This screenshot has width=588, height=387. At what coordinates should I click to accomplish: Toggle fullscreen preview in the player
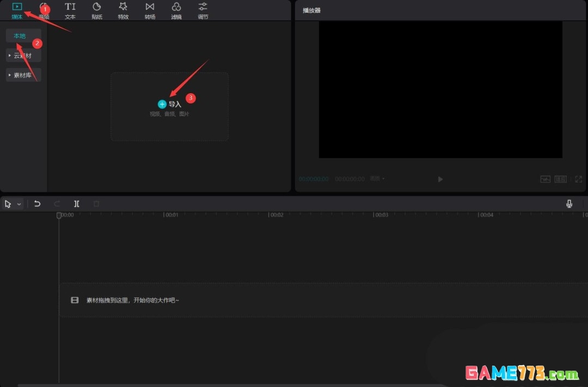tap(578, 179)
